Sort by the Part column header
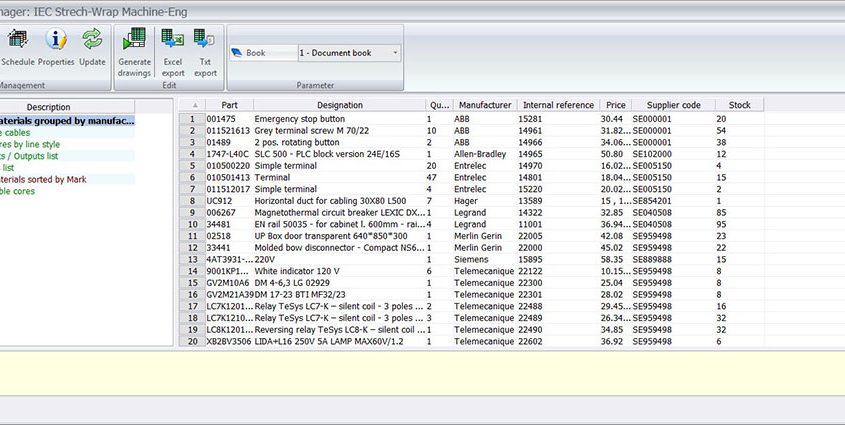The width and height of the screenshot is (845, 425). pyautogui.click(x=229, y=105)
